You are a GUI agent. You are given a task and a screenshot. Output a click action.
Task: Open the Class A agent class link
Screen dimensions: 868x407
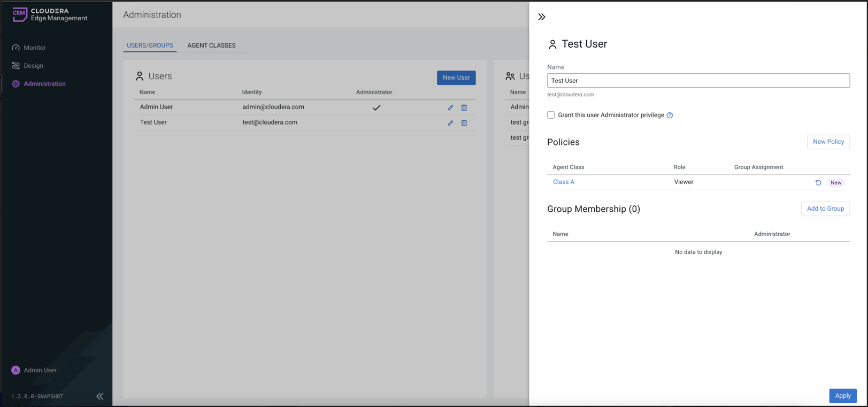[564, 182]
